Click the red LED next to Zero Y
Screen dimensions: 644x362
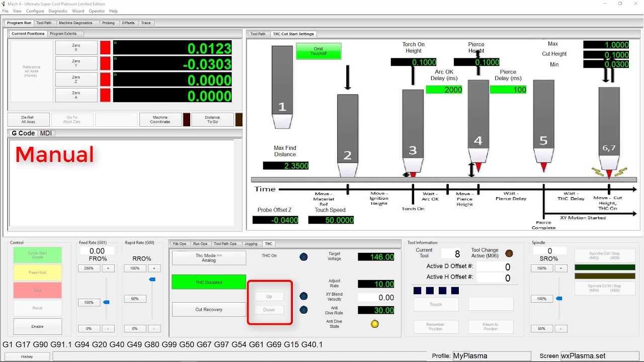105,63
